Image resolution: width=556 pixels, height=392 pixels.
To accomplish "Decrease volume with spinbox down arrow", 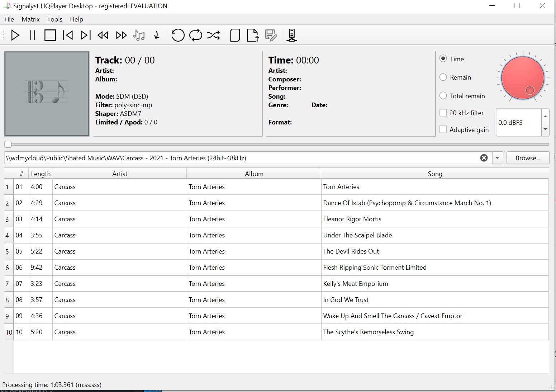I will [x=545, y=129].
